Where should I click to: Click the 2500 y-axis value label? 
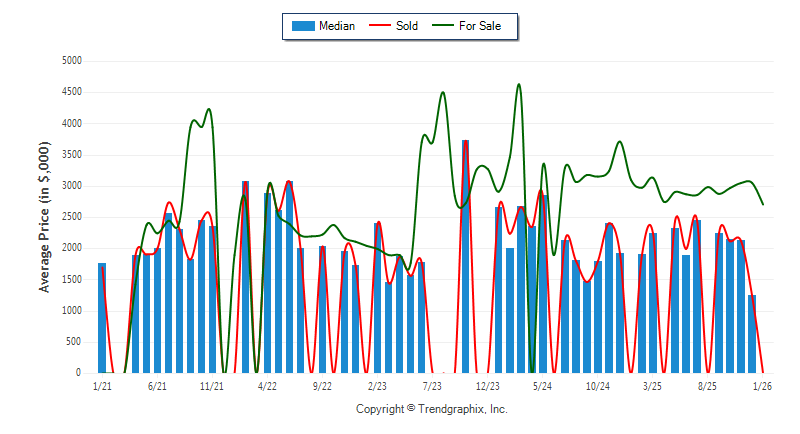click(70, 217)
